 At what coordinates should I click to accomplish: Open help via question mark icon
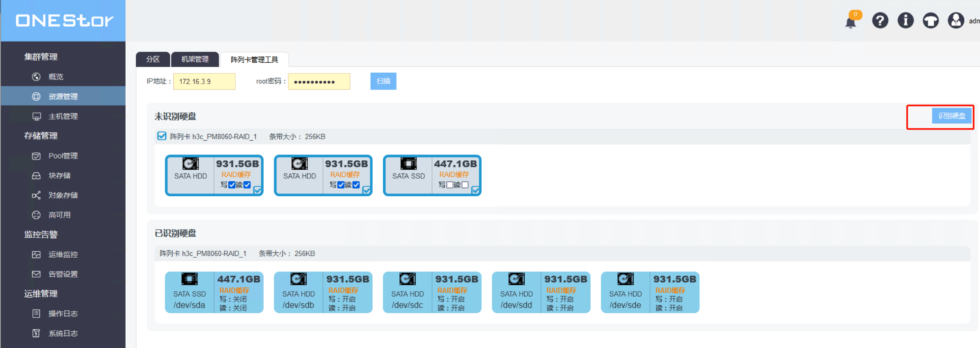(880, 20)
